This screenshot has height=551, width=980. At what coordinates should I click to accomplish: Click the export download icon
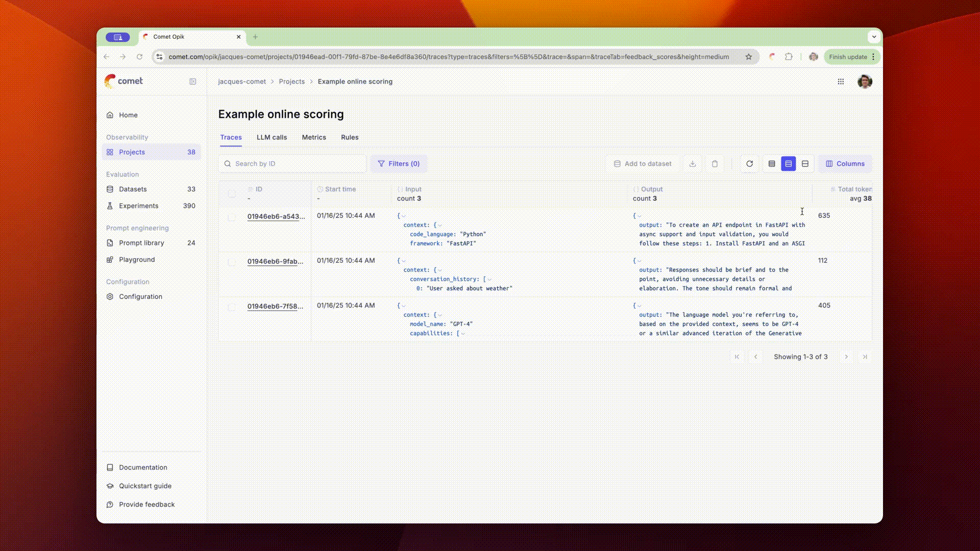693,164
